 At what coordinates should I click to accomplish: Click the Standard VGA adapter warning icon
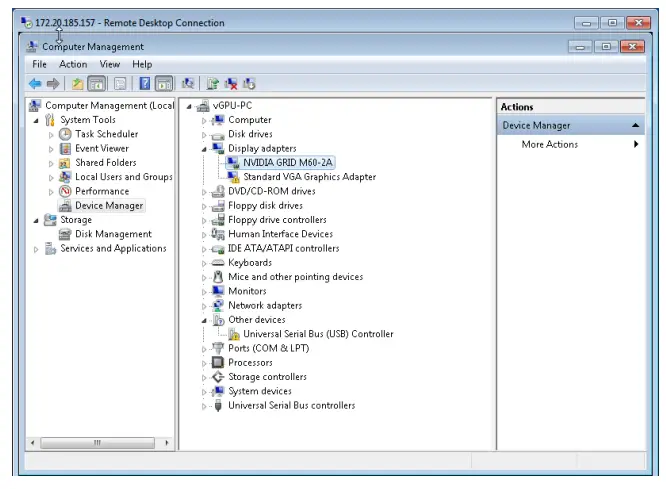pos(233,177)
